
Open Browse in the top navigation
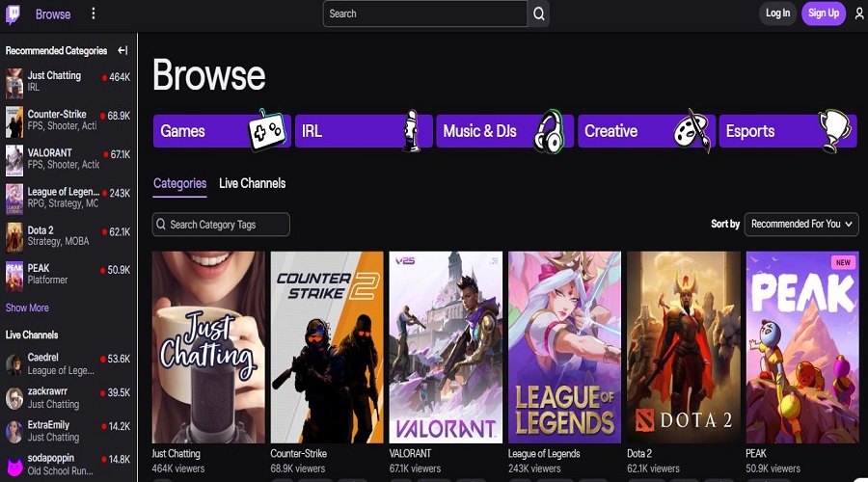tap(53, 14)
